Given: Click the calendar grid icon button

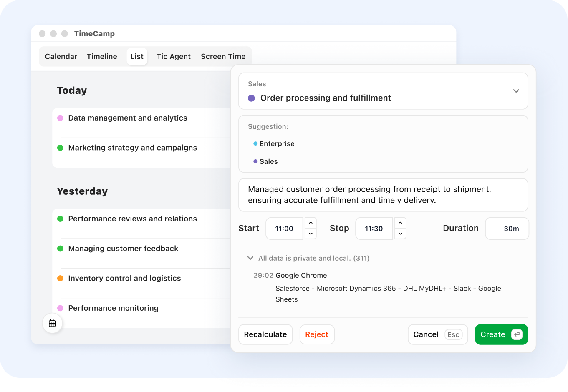Looking at the screenshot, I should [52, 323].
